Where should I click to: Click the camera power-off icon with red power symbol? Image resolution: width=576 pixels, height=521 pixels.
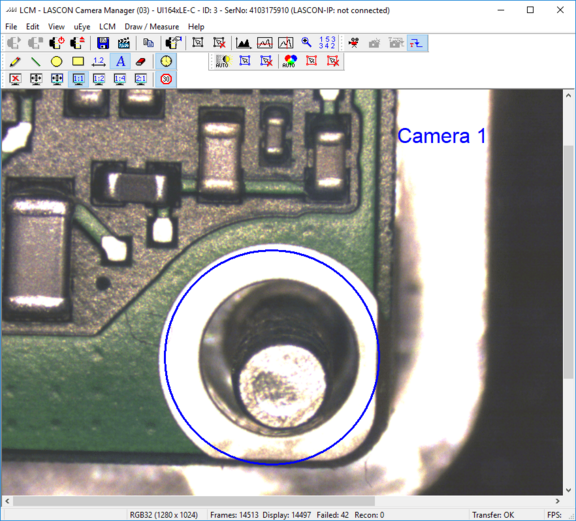click(57, 43)
